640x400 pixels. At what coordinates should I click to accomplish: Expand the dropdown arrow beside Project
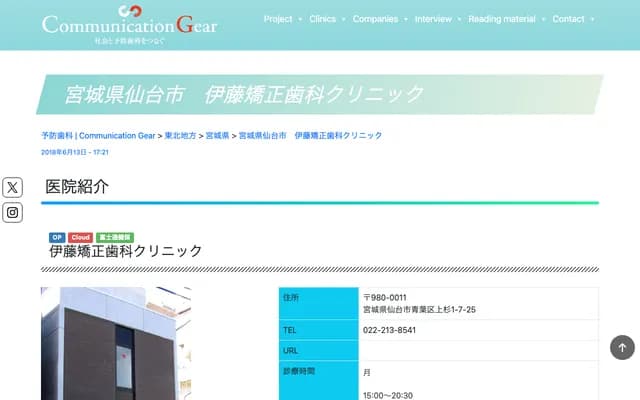[300, 19]
